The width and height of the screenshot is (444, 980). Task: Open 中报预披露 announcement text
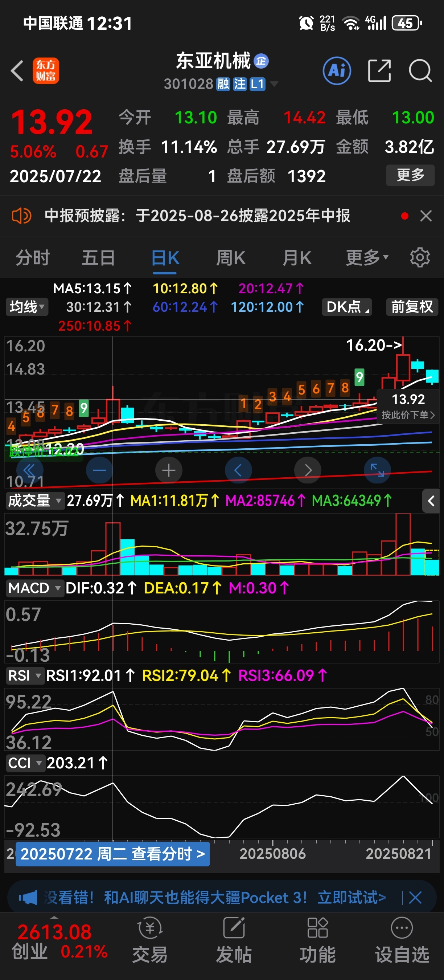point(197,216)
